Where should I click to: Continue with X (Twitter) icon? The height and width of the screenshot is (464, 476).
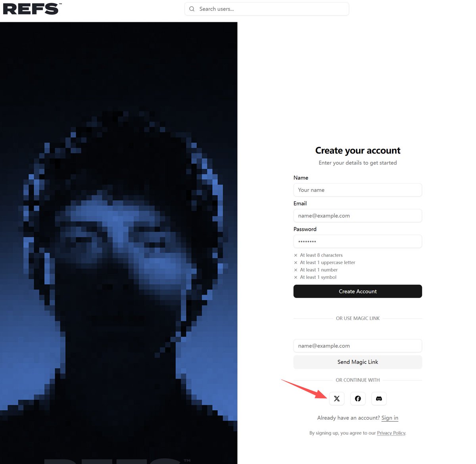[x=337, y=399]
